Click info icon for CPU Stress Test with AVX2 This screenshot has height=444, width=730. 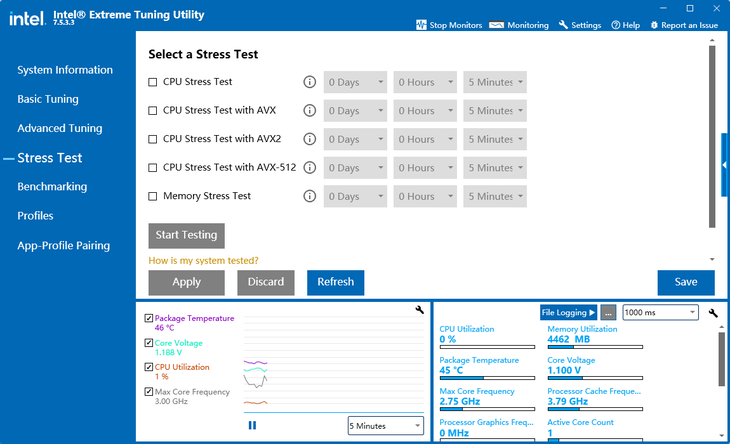[x=310, y=139]
